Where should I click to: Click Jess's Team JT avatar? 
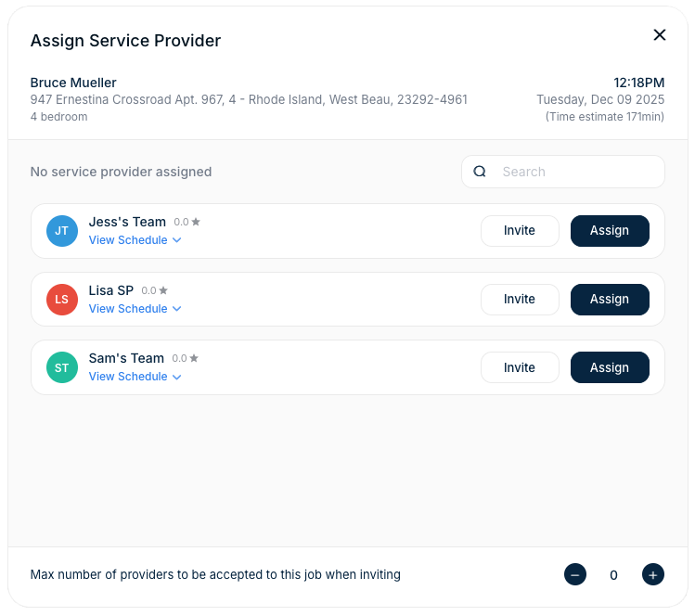click(x=62, y=231)
